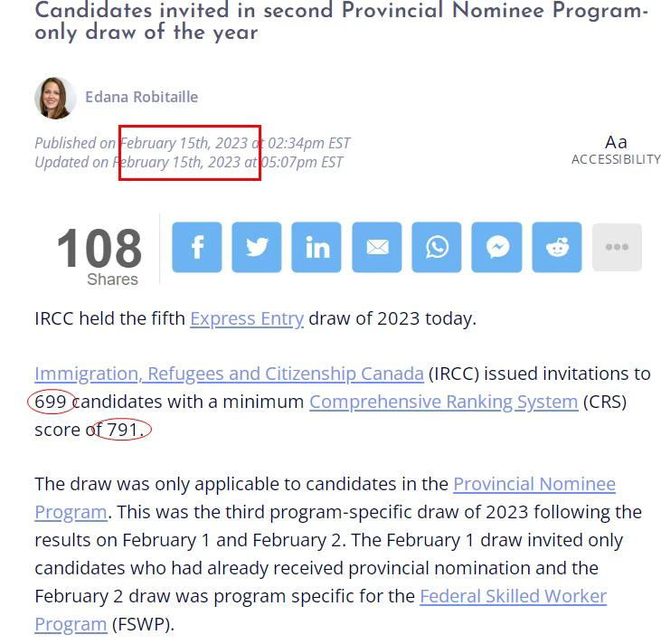661x644 pixels.
Task: Visit the Federal Skilled Worker Program link
Action: click(513, 596)
